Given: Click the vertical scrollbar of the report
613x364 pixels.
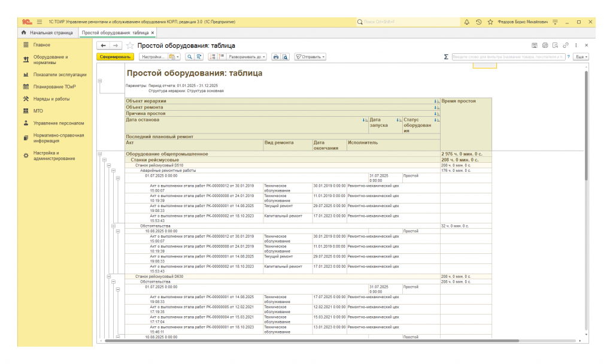Looking at the screenshot, I should coord(586,125).
